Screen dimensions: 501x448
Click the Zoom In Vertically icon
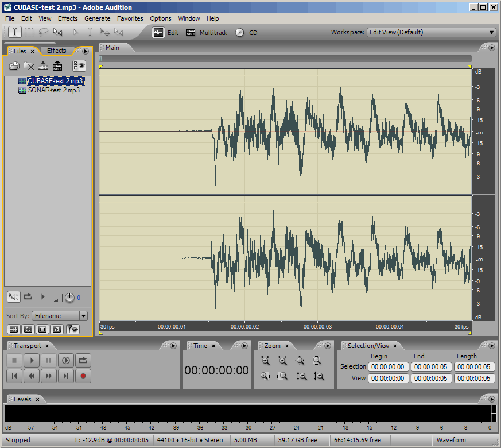coord(302,376)
